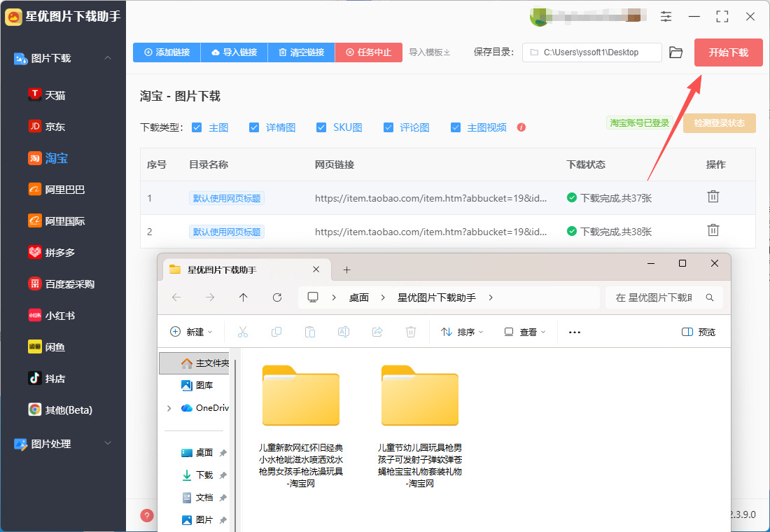Select the 儿童新款网红怀旧经典小水枪 folder
The width and height of the screenshot is (770, 532).
click(x=301, y=426)
